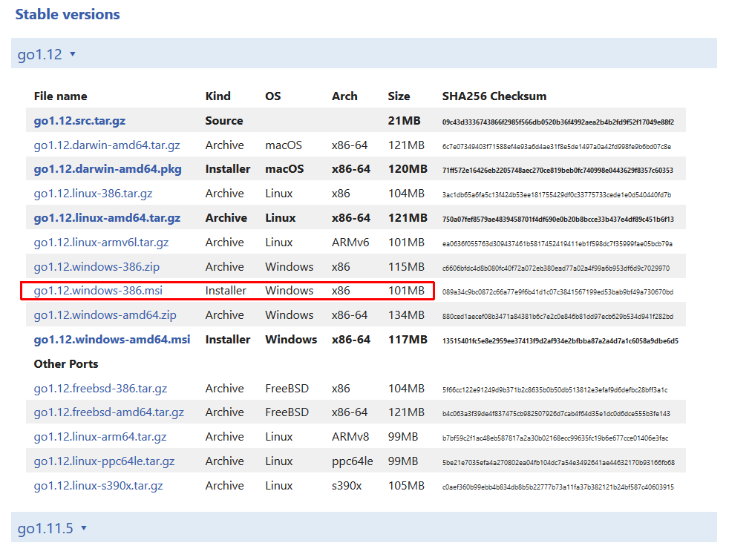Click Installer kind in windows-386.msi row
This screenshot has height=560, width=729.
(x=226, y=291)
